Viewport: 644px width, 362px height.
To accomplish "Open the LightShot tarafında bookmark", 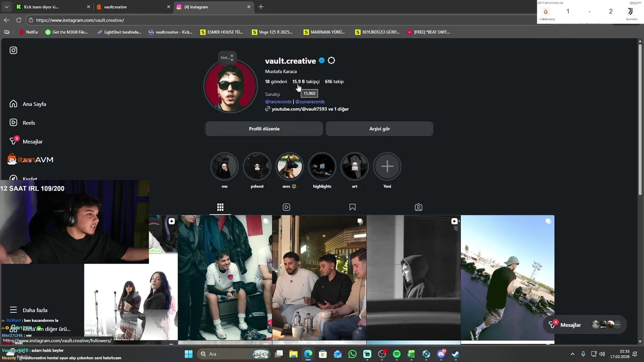I will pos(118,32).
